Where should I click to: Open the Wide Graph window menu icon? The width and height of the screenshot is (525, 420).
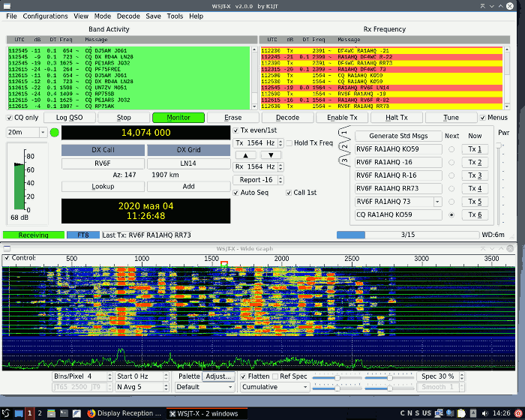point(7,248)
